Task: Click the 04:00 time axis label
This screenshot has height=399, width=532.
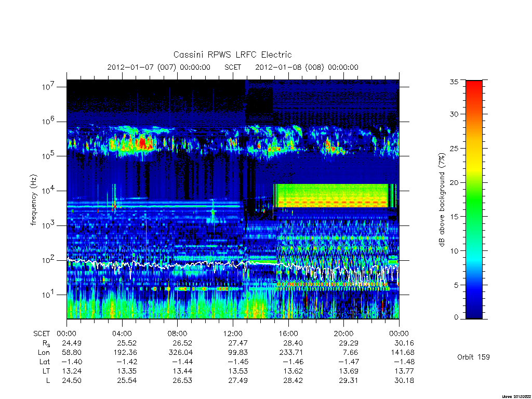Action: tap(122, 334)
